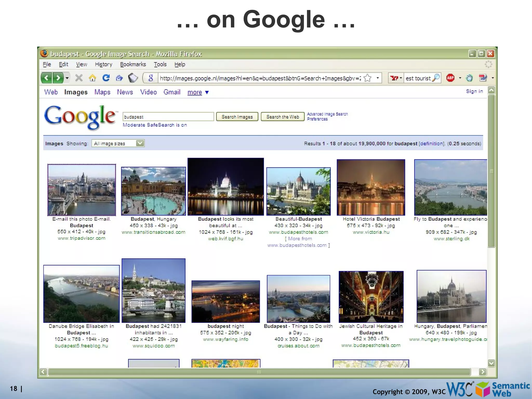532x399 pixels.
Task: Open the Edit menu
Action: click(63, 64)
